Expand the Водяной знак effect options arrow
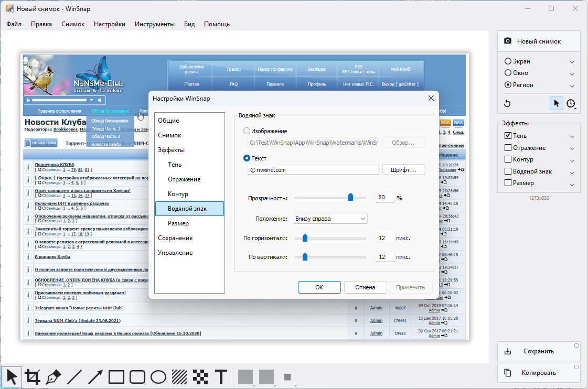 (572, 172)
